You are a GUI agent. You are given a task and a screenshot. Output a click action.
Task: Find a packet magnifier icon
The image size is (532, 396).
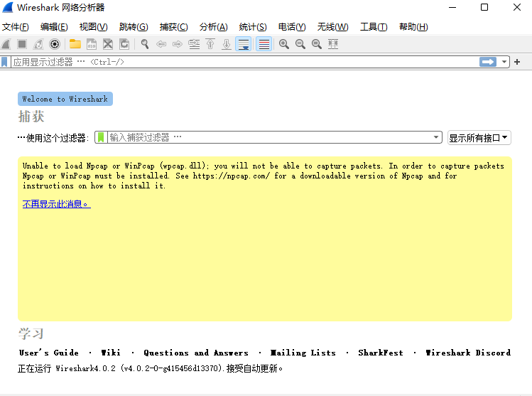point(145,44)
